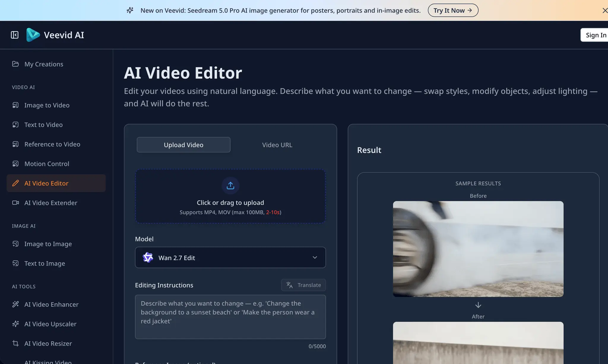Click the 0/5000 character counter

(317, 346)
